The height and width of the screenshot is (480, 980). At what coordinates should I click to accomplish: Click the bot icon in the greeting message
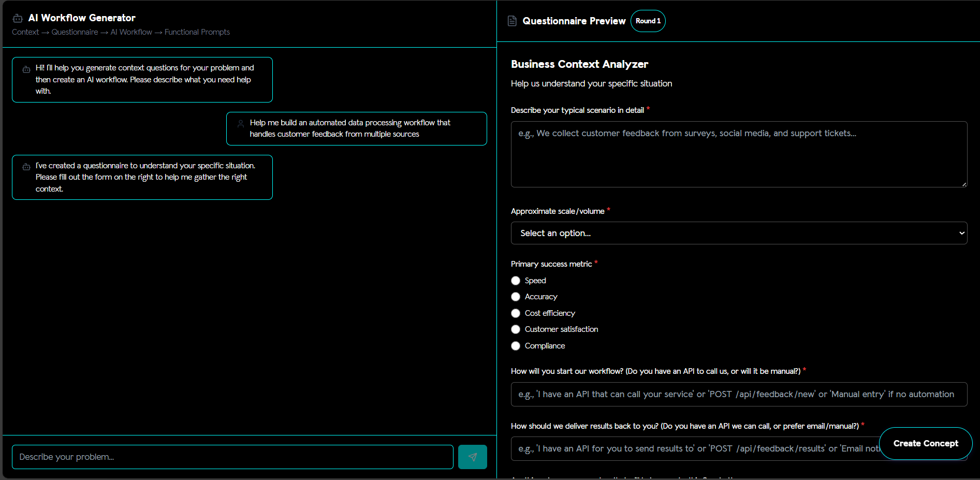pos(26,69)
